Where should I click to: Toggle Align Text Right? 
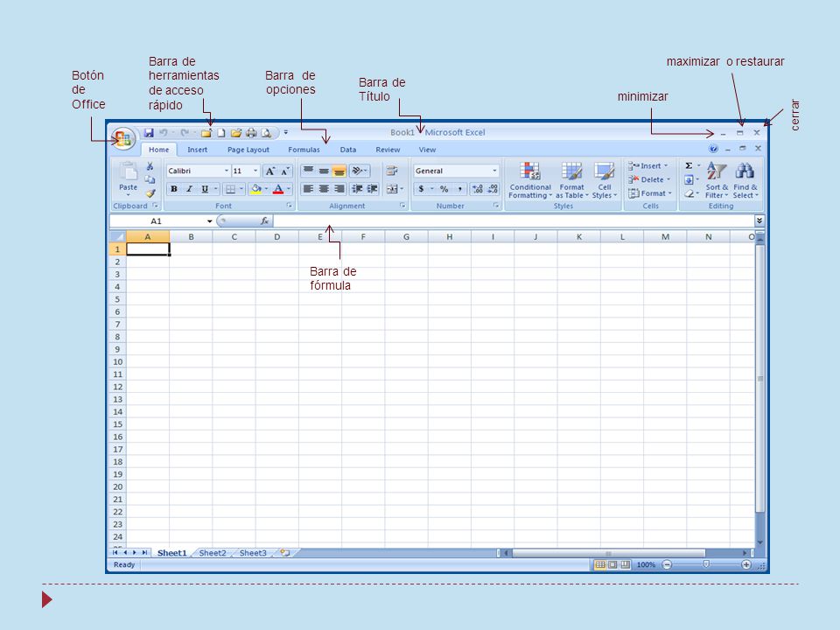(x=339, y=189)
